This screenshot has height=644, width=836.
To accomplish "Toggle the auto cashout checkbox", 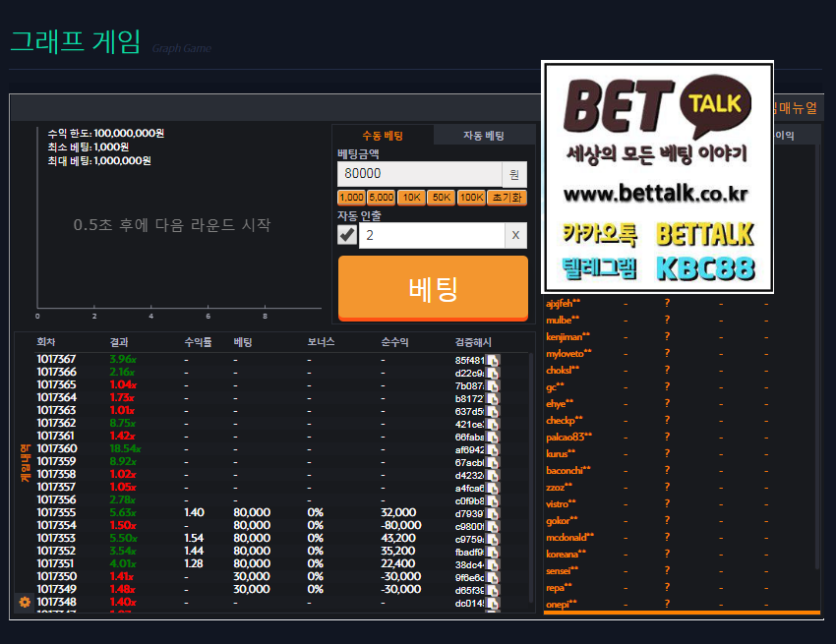I will (347, 235).
